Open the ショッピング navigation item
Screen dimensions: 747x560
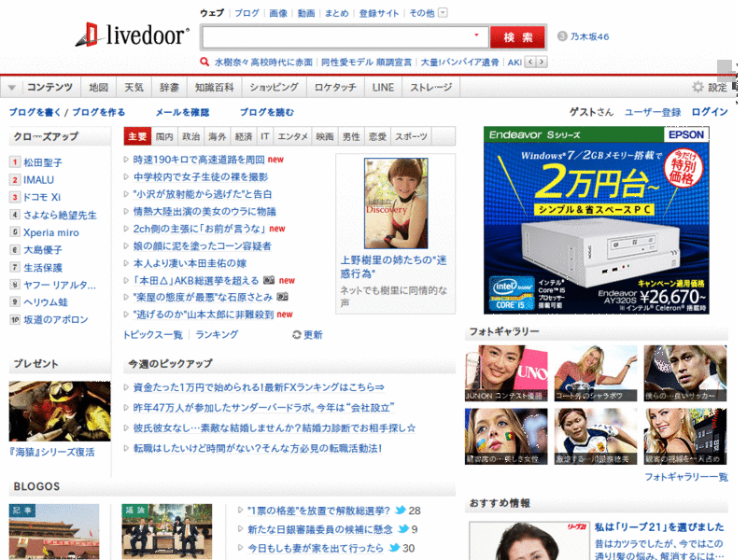pyautogui.click(x=274, y=87)
